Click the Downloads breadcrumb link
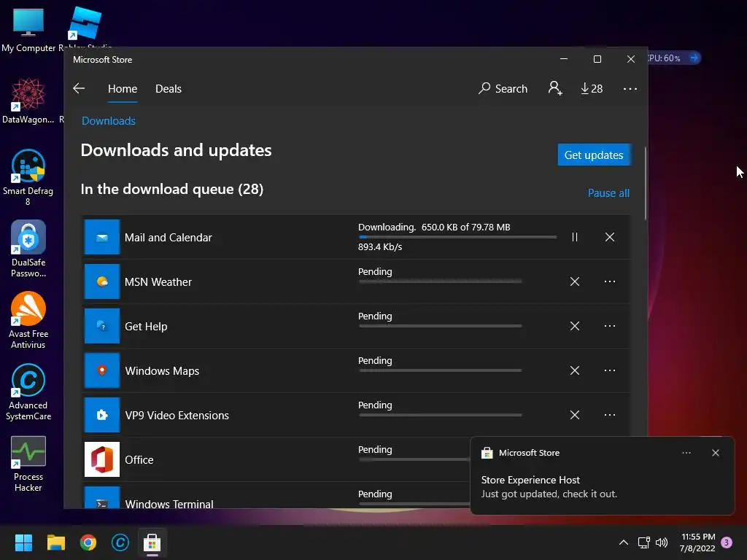This screenshot has width=747, height=560. click(x=109, y=121)
